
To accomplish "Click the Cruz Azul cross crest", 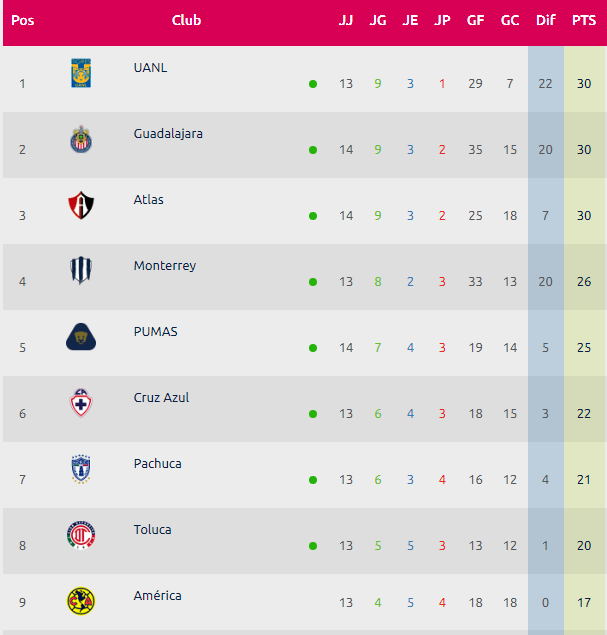I will 81,403.
